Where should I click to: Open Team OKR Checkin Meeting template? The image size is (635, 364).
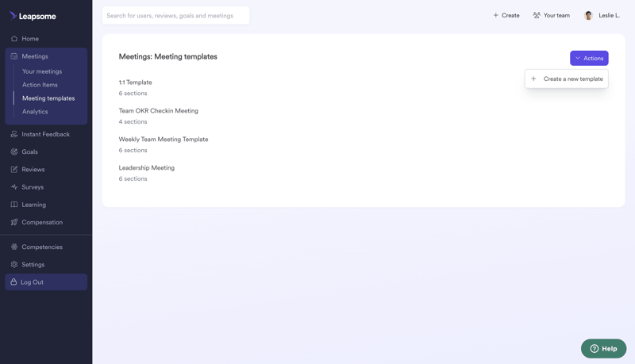158,110
